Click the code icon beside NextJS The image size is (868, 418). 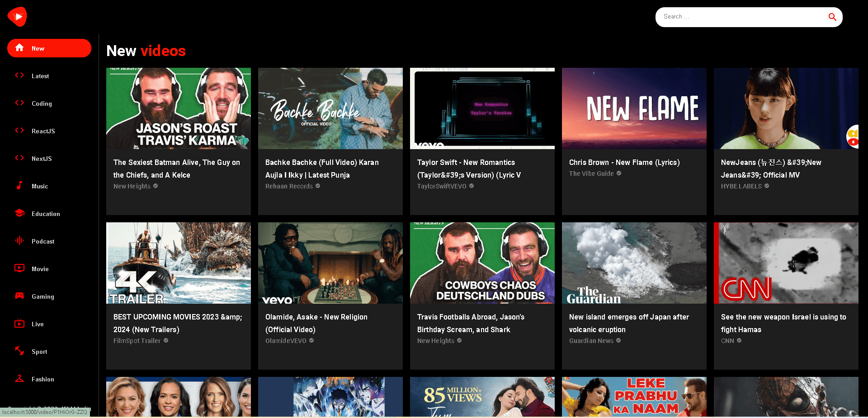[x=19, y=158]
